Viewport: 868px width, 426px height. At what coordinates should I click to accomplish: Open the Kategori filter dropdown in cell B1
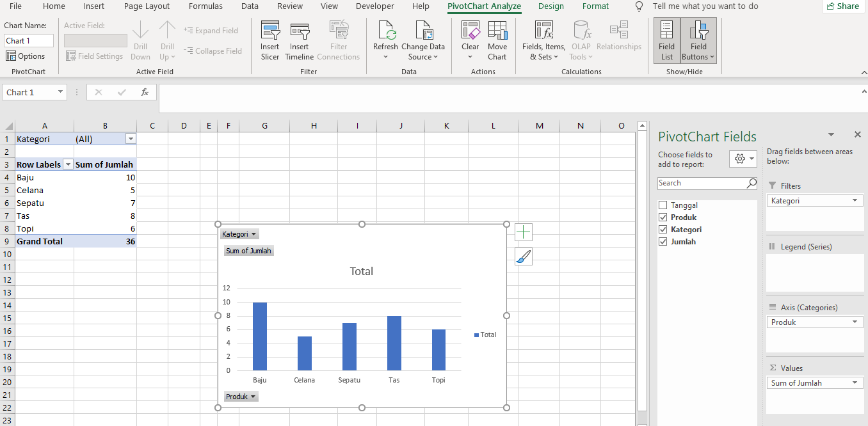131,138
